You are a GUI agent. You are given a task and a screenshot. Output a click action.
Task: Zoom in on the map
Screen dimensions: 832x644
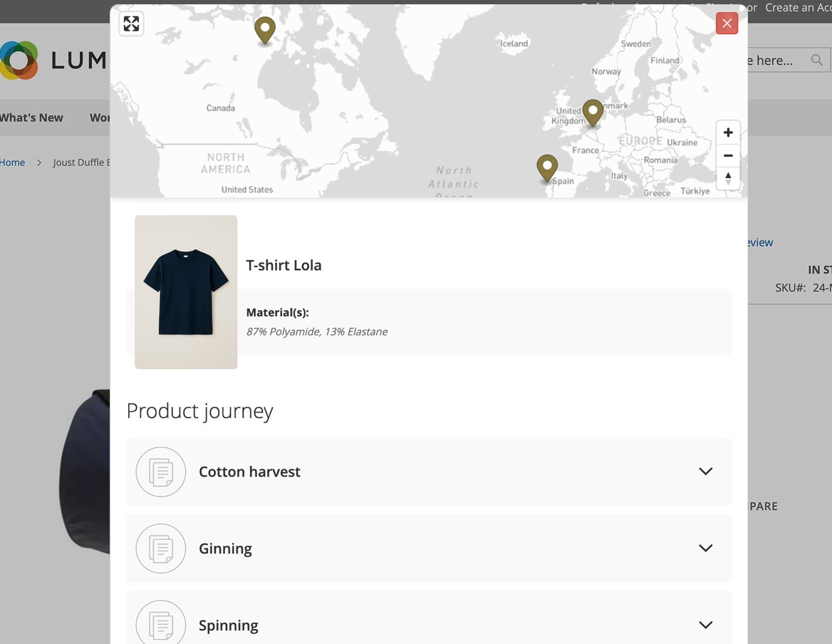727,133
